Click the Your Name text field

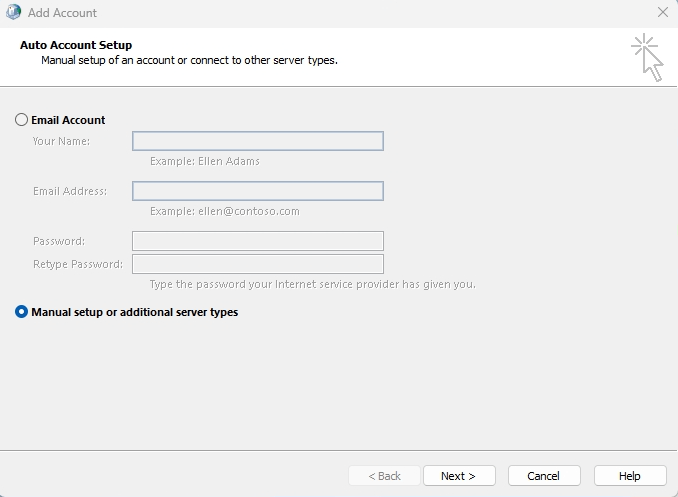pos(258,141)
